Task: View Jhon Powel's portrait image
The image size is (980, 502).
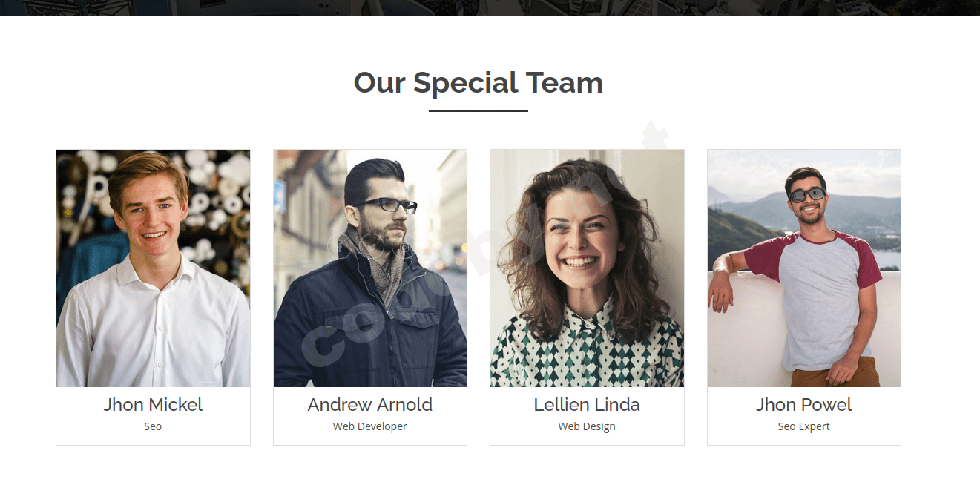Action: tap(804, 268)
